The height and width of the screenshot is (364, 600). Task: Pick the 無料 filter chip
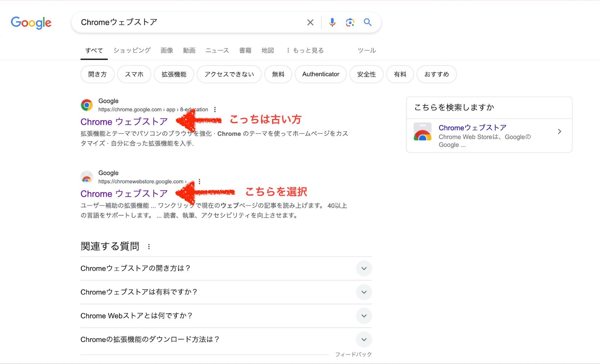point(278,74)
